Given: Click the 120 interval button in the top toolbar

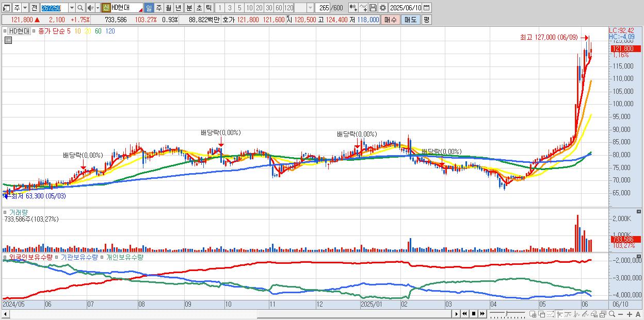Looking at the screenshot, I should pos(289,8).
